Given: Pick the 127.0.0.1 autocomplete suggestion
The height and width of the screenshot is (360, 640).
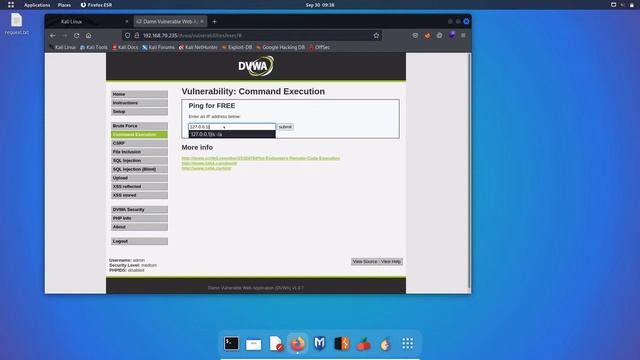Looking at the screenshot, I should click(232, 134).
